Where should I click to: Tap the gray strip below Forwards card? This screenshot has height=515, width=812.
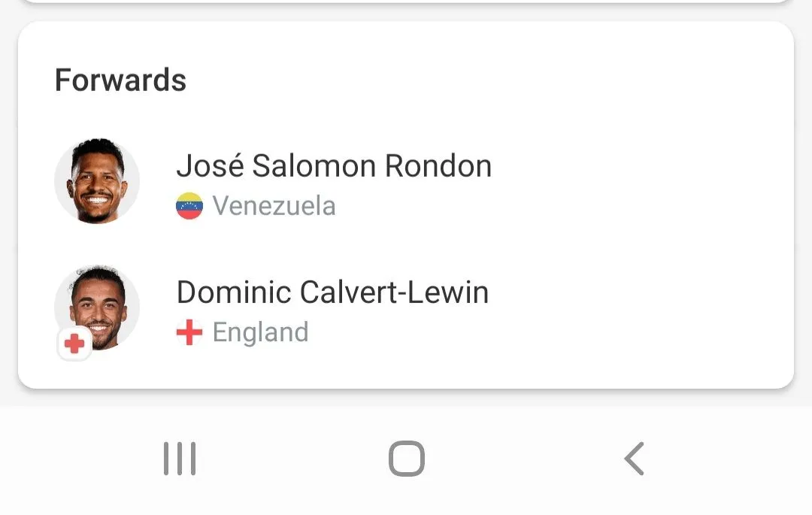406,398
